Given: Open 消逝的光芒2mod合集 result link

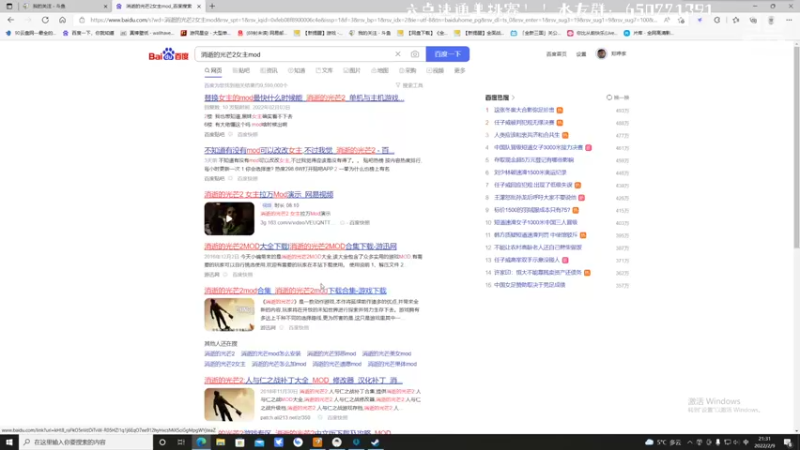Looking at the screenshot, I should coord(295,290).
